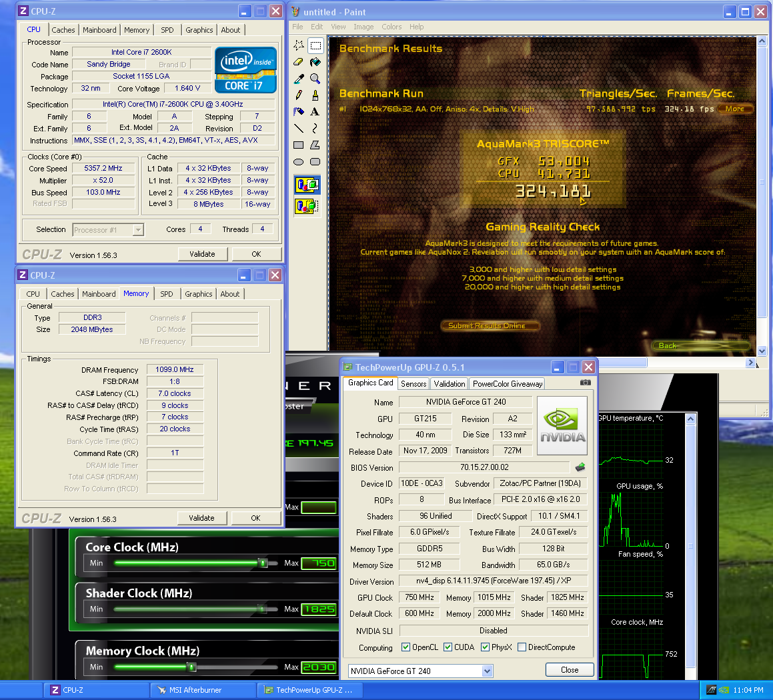Select the Brush tool in Paint
Screen dimensions: 773x700
[315, 95]
